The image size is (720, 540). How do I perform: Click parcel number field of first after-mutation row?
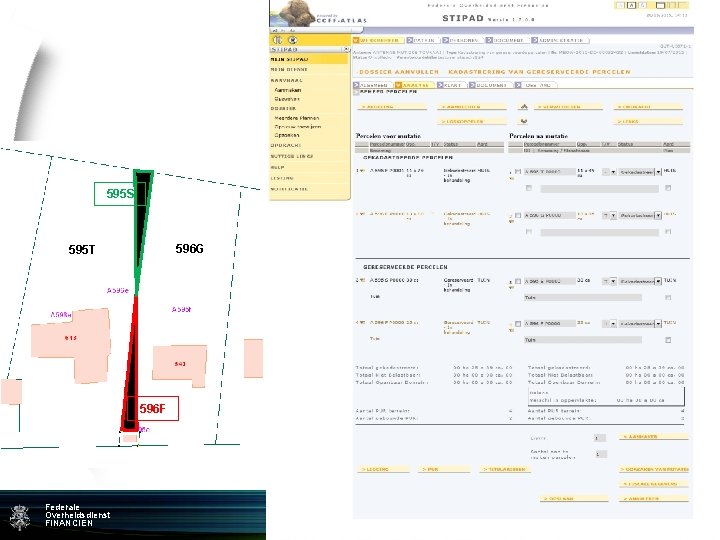point(549,172)
